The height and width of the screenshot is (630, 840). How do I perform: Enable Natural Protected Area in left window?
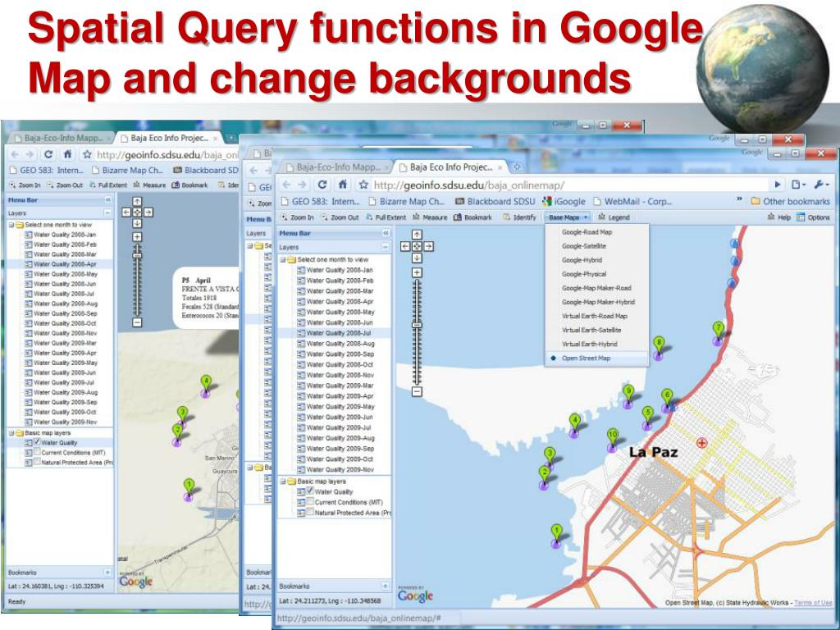[37, 462]
